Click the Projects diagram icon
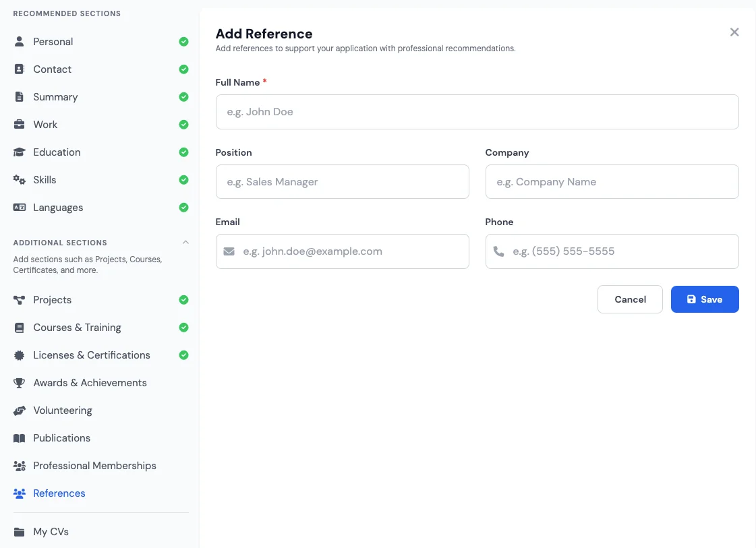756x548 pixels. (20, 300)
